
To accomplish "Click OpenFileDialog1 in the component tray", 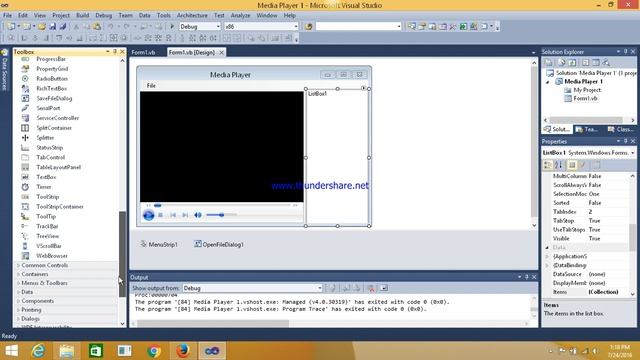I will click(x=219, y=244).
